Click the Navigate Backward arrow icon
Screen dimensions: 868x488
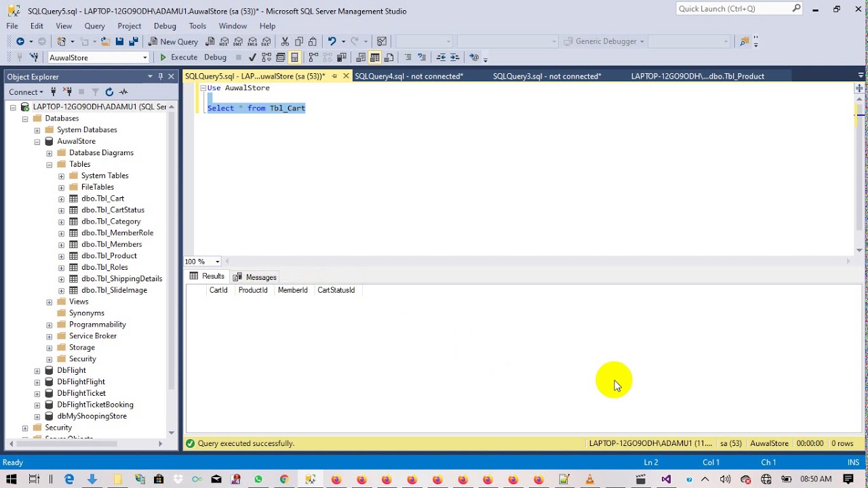click(x=20, y=41)
